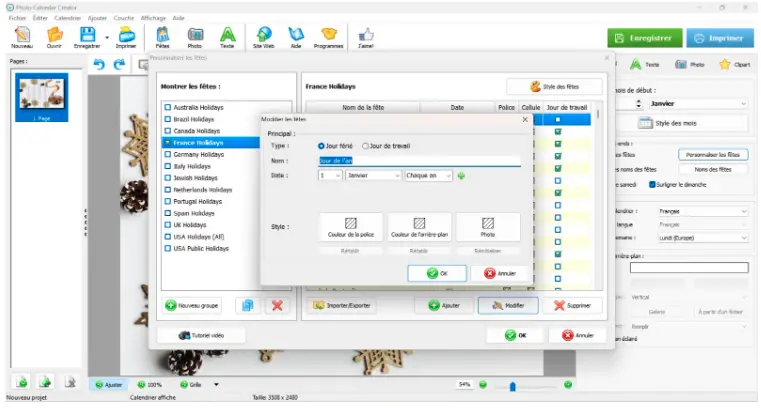Screen dimensions: 761x408
Task: Open the Affichage menu
Action: (x=153, y=18)
